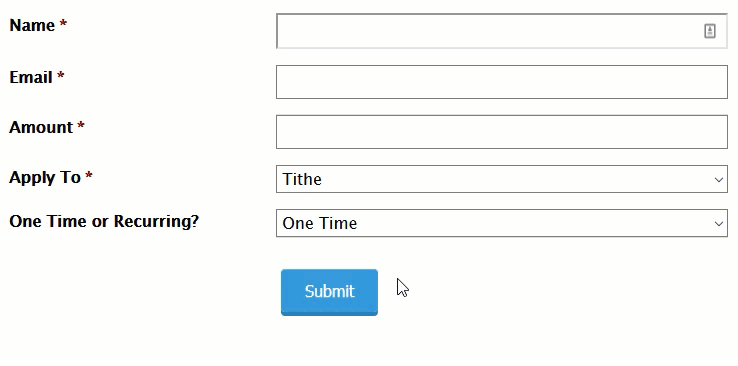
Task: Click the Name field label
Action: click(x=32, y=25)
